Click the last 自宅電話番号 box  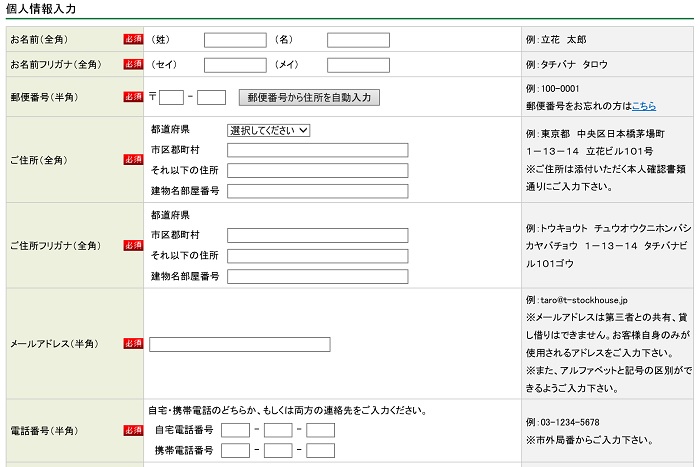(x=320, y=430)
